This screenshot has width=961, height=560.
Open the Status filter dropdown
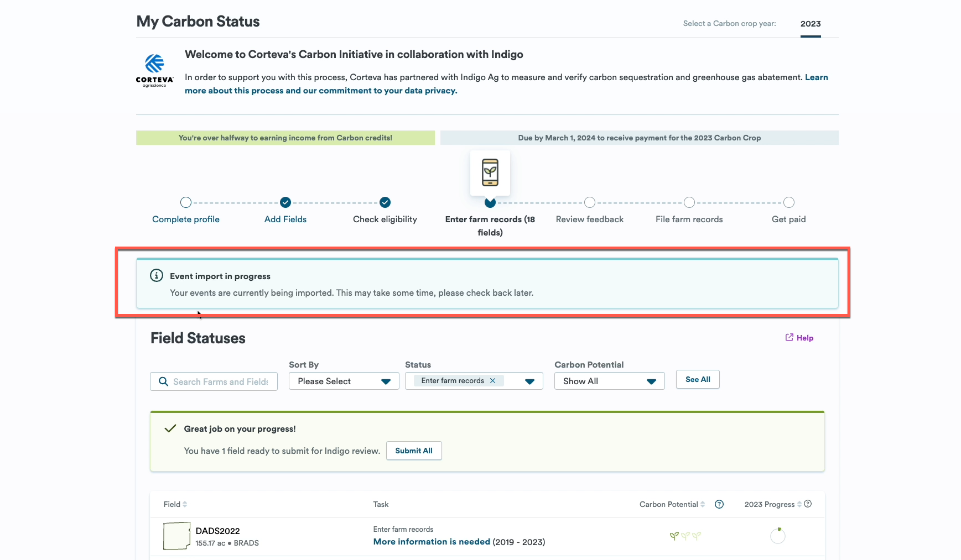coord(529,381)
